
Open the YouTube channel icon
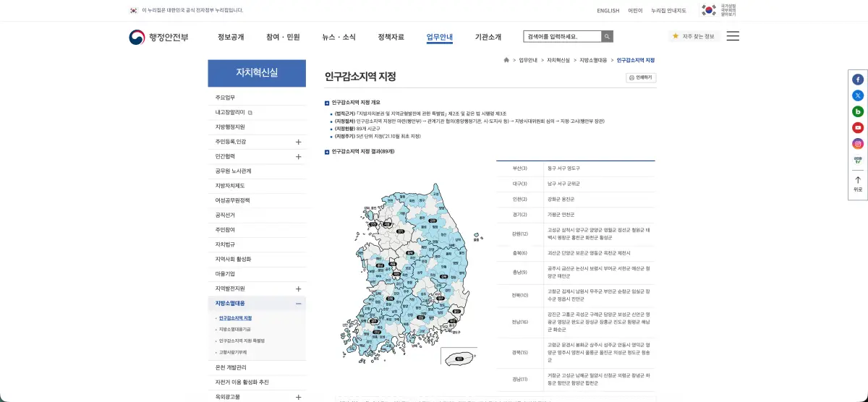tap(858, 127)
